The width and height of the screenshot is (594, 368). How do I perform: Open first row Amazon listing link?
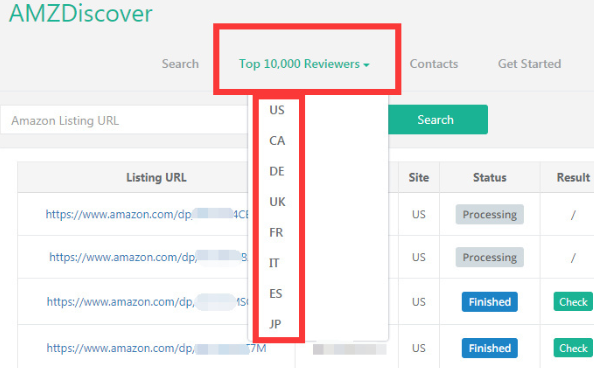[147, 214]
